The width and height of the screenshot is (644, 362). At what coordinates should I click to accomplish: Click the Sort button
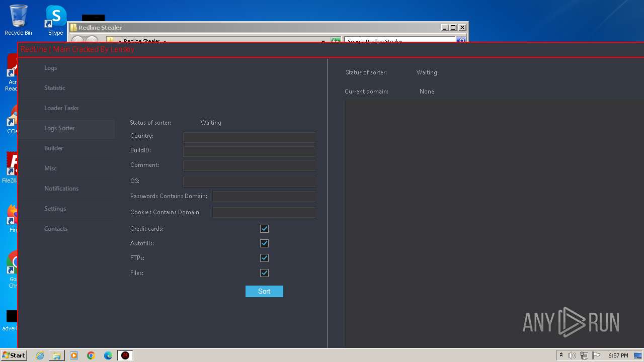pos(264,292)
